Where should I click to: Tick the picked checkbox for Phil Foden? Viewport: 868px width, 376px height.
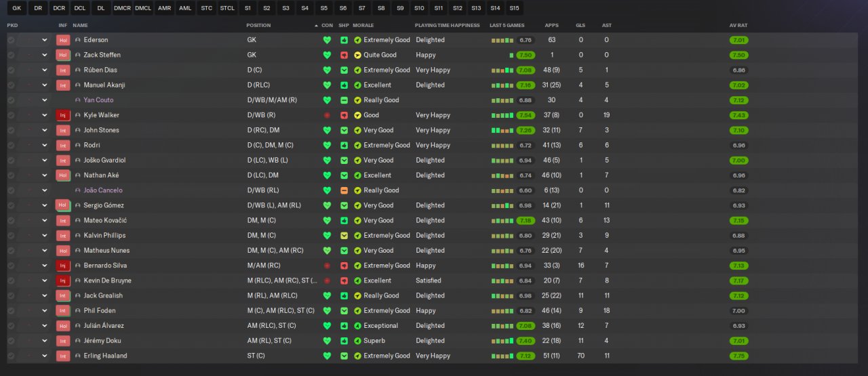coord(11,310)
